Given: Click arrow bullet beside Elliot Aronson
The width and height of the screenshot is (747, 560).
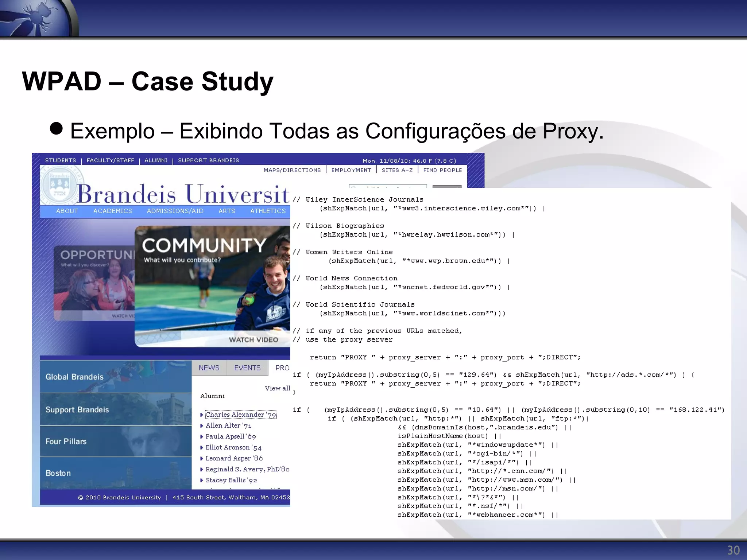Looking at the screenshot, I should point(202,448).
